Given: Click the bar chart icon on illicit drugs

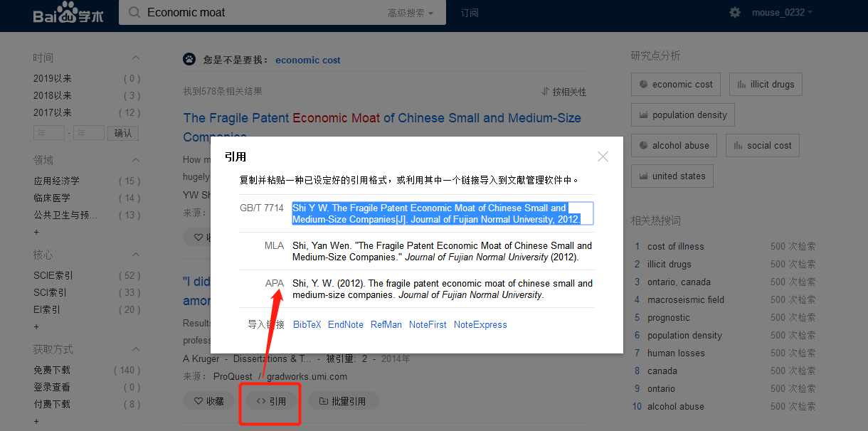Looking at the screenshot, I should [741, 84].
